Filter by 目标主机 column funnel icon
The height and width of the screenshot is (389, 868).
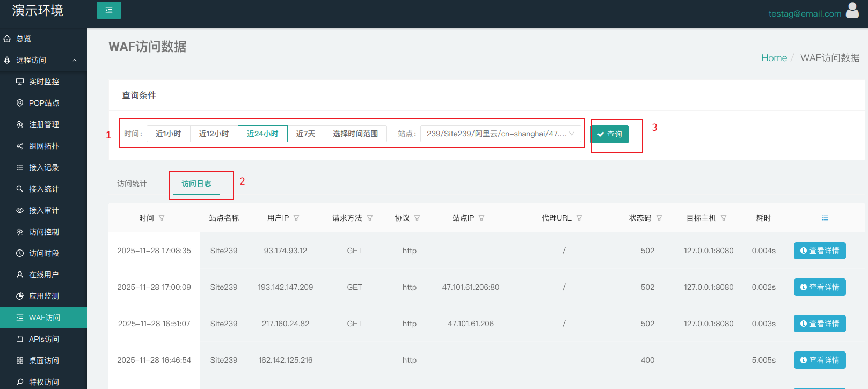pos(724,218)
